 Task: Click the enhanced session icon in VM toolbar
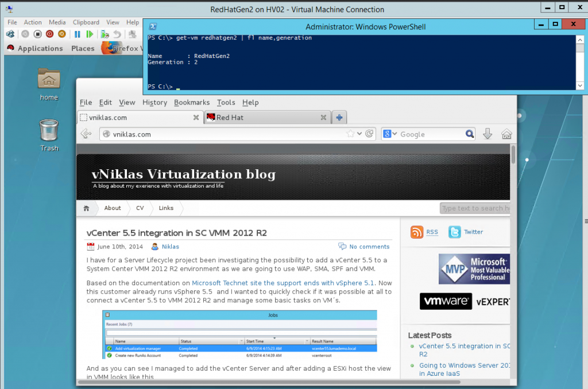click(x=132, y=34)
